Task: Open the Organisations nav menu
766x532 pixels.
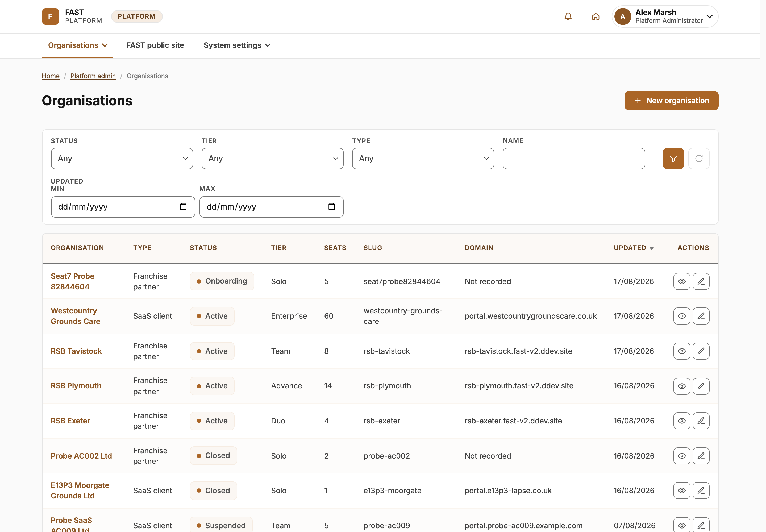Action: 78,45
